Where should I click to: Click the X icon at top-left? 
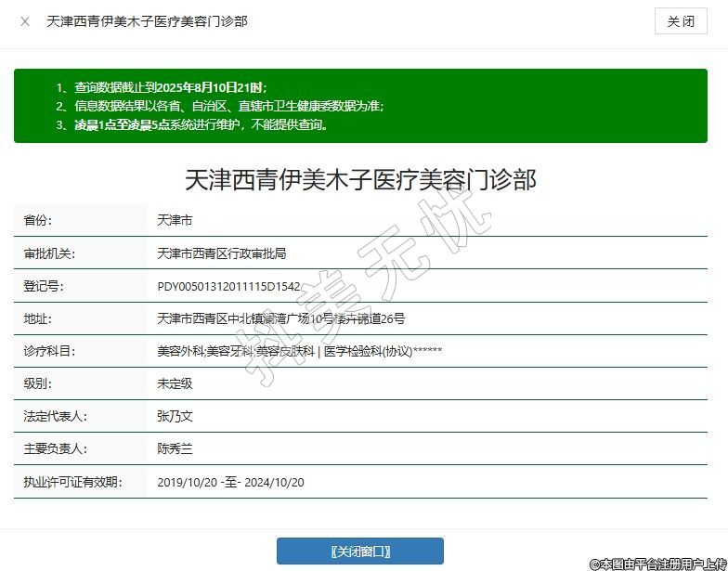pos(25,21)
